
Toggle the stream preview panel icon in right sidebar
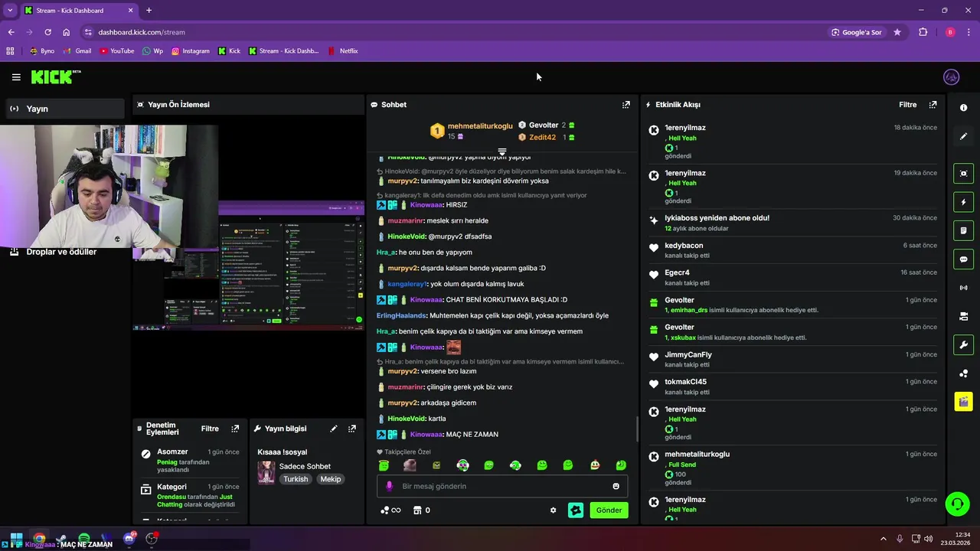pyautogui.click(x=963, y=174)
